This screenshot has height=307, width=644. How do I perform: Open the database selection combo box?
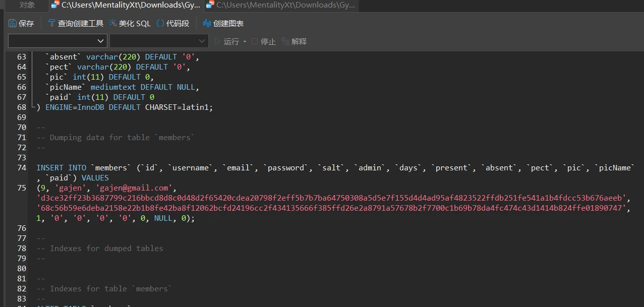coord(159,41)
